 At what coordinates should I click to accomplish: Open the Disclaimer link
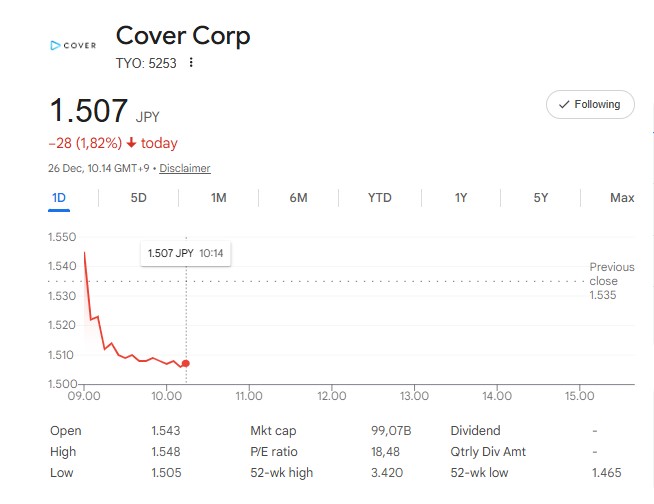(x=185, y=168)
